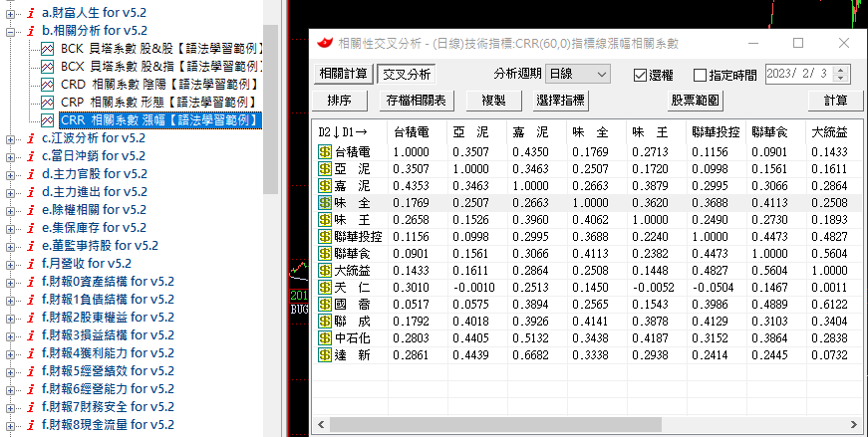The height and width of the screenshot is (437, 868).
Task: Click the stock icon in the 國喬 row
Action: click(325, 305)
